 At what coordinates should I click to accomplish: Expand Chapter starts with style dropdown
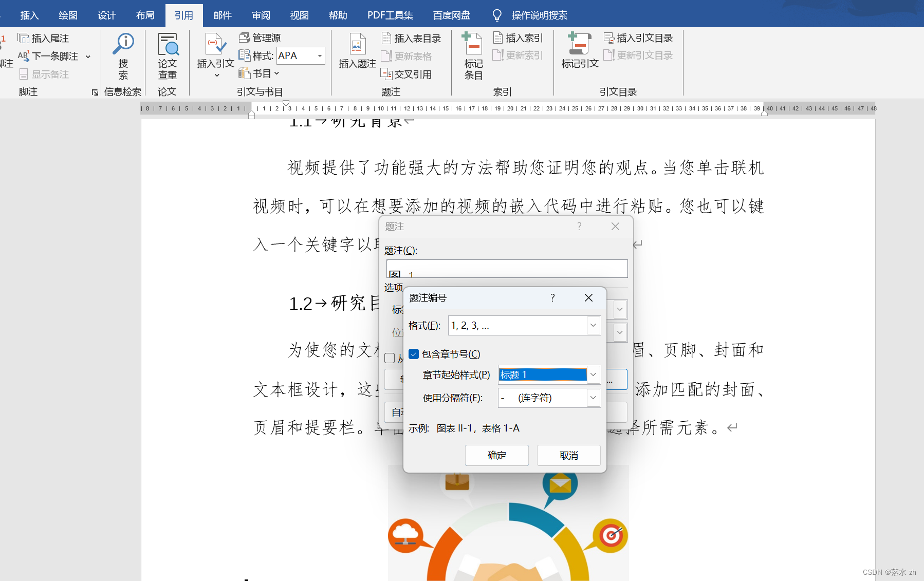pyautogui.click(x=593, y=374)
